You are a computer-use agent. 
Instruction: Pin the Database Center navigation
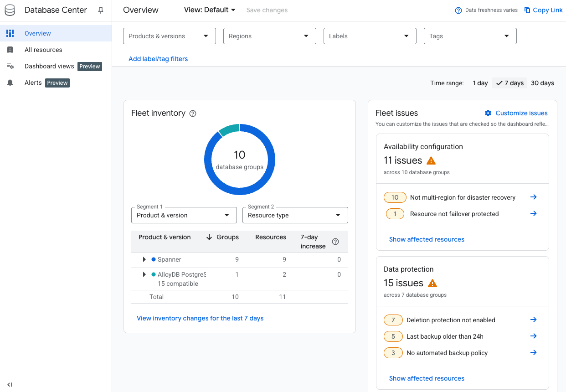[x=101, y=10]
